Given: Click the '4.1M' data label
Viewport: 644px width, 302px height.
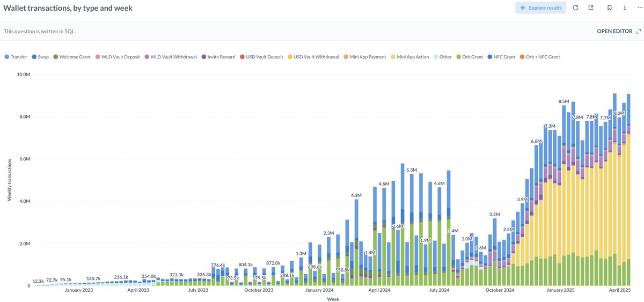Looking at the screenshot, I should pyautogui.click(x=356, y=195).
